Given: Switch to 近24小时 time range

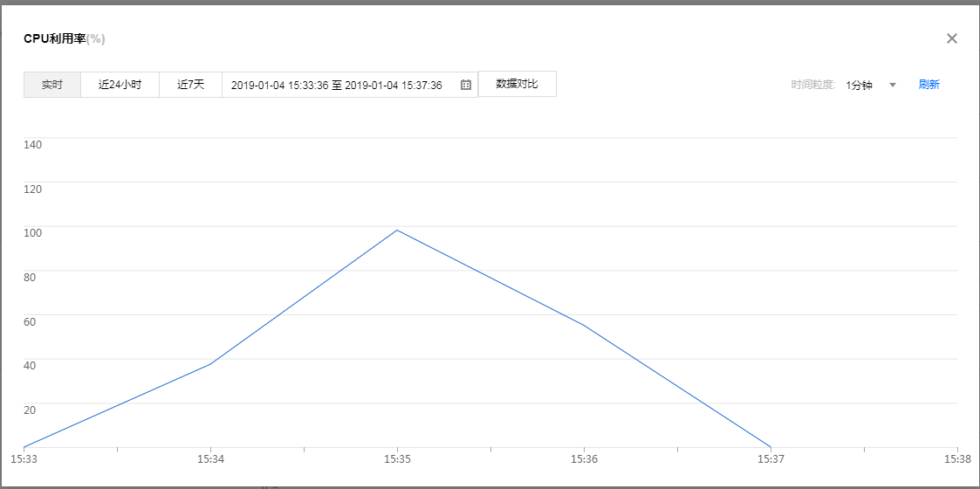Looking at the screenshot, I should click(120, 85).
